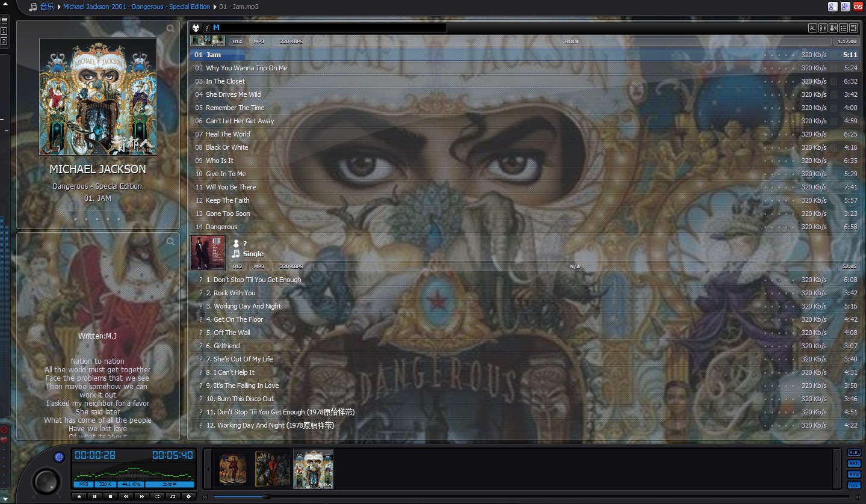Switch to the ART. view

coord(854,464)
